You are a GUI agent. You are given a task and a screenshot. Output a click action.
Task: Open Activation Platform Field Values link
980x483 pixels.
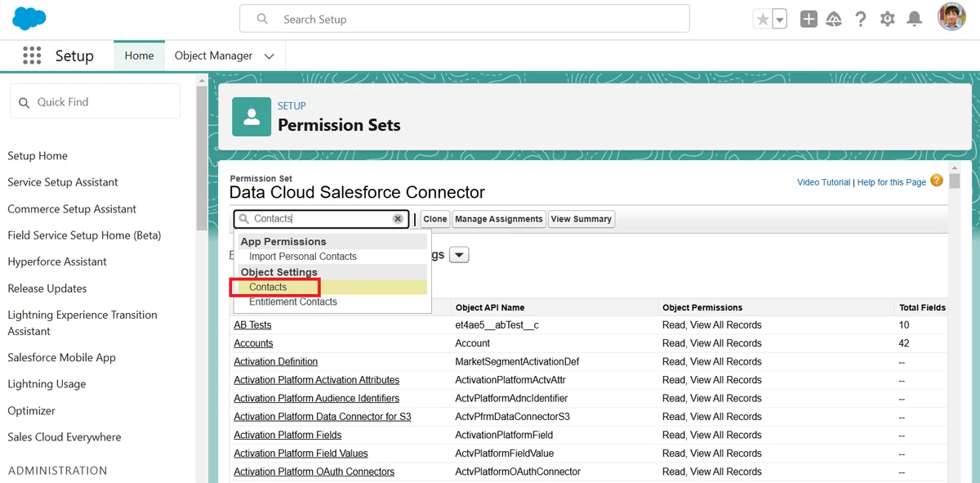(301, 454)
